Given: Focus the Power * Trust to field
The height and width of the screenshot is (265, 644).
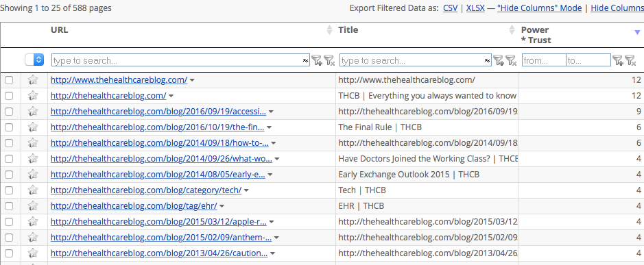Looking at the screenshot, I should 588,60.
